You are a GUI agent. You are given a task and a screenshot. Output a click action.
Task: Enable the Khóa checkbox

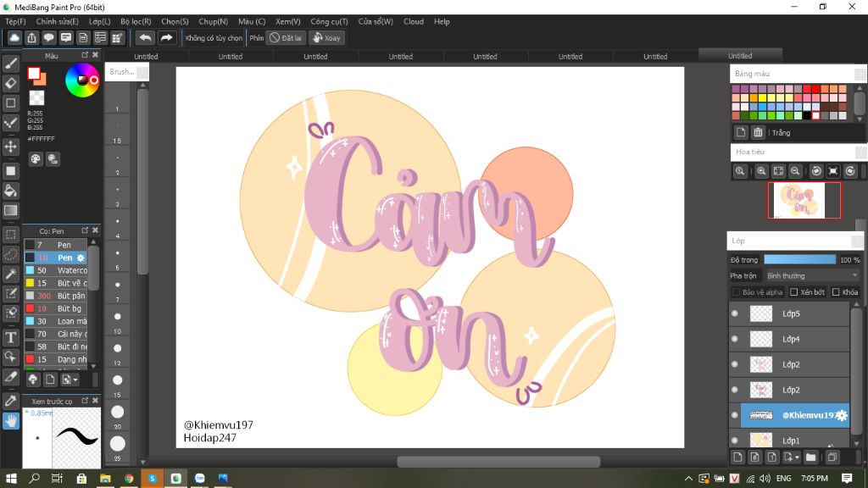(836, 292)
